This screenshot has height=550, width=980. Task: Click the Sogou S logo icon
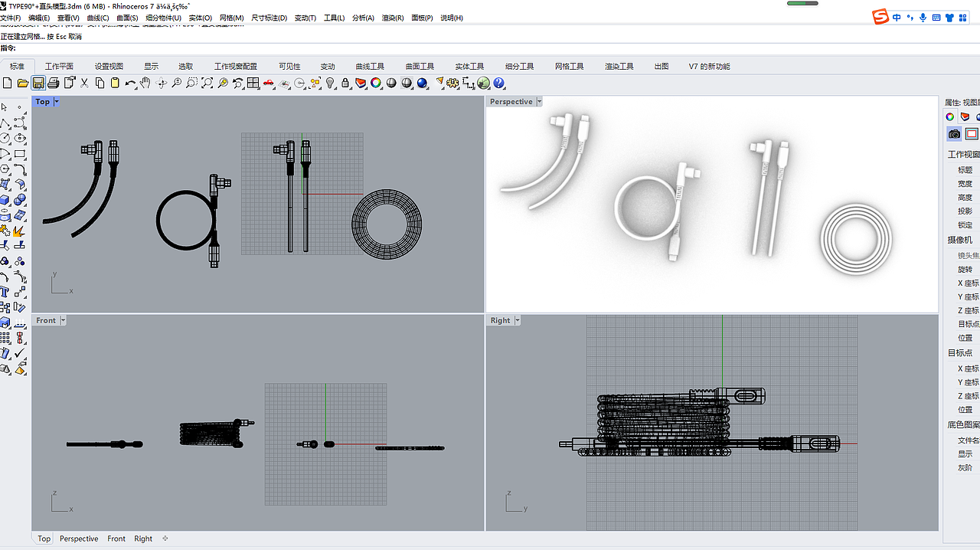[x=881, y=17]
